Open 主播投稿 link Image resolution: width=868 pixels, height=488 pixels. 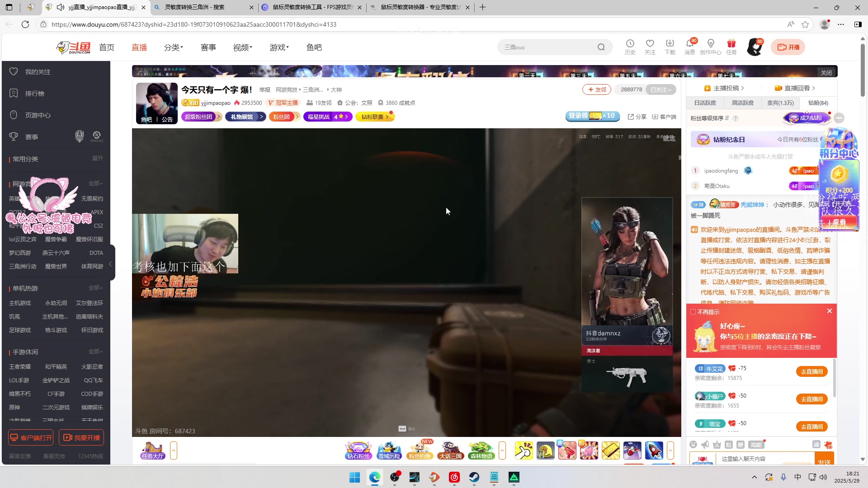[724, 88]
